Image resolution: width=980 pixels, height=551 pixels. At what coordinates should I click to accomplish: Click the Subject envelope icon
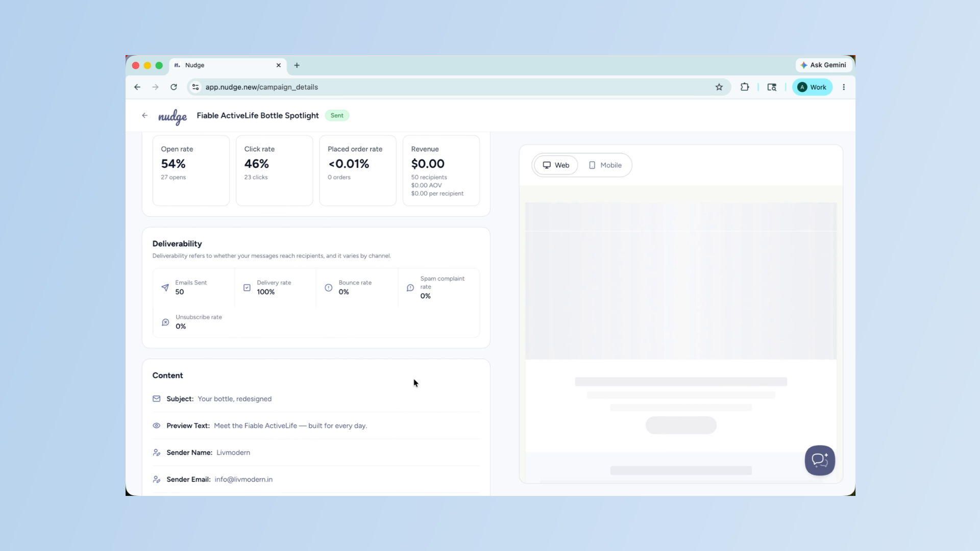pyautogui.click(x=157, y=398)
